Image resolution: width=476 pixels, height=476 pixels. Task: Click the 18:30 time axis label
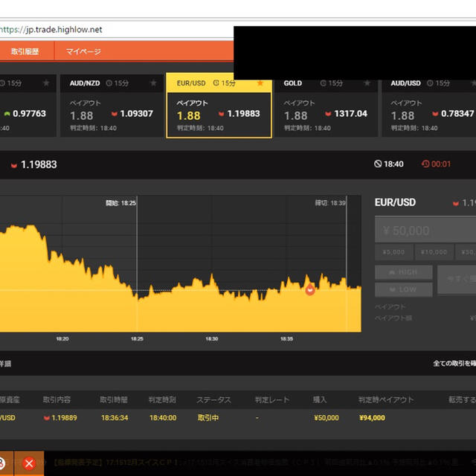[212, 339]
